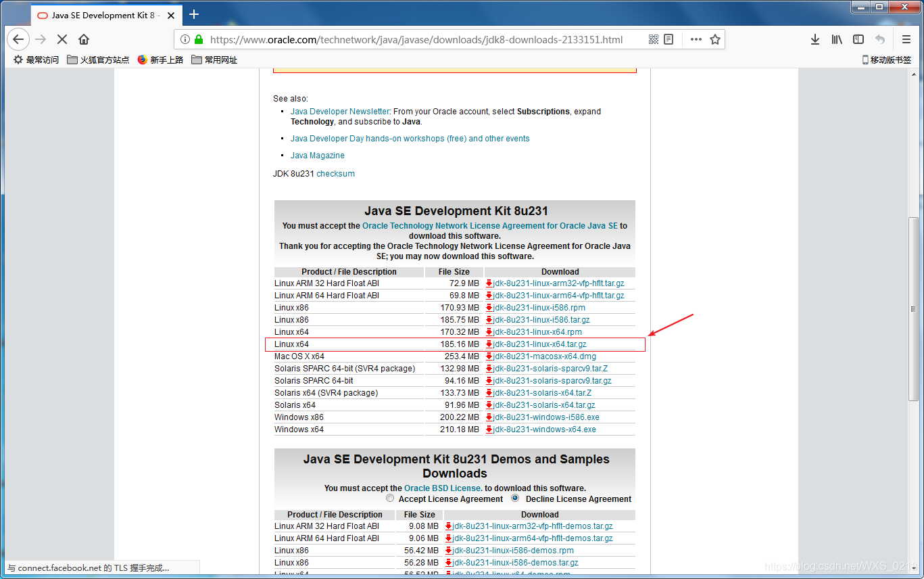Open Java Developer Day hands-on workshops link
The height and width of the screenshot is (579, 924).
click(410, 139)
